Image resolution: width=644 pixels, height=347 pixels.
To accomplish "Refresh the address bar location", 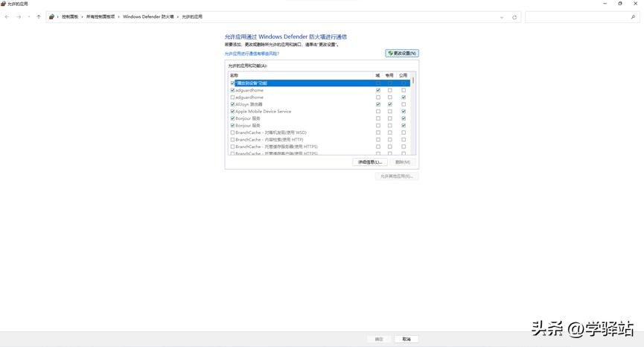I will tap(514, 17).
